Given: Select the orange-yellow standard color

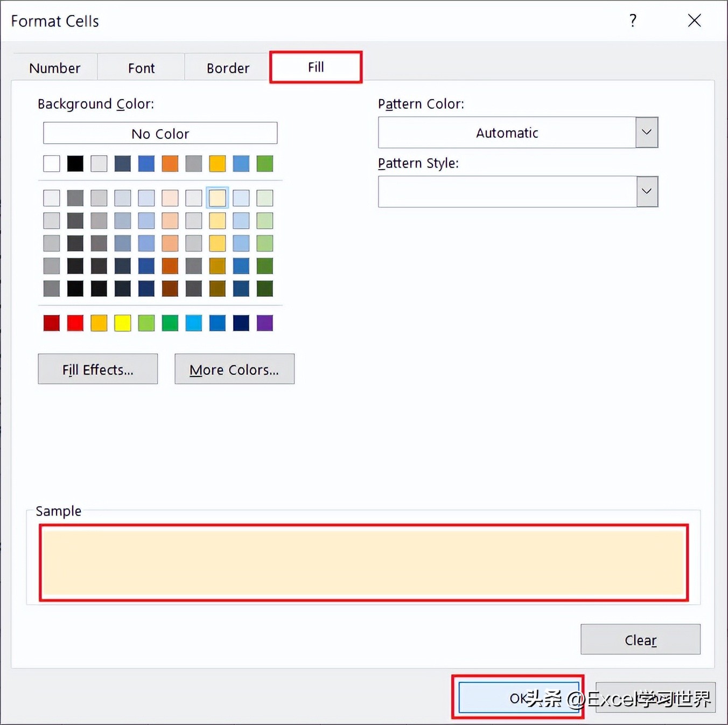Looking at the screenshot, I should coord(99,323).
